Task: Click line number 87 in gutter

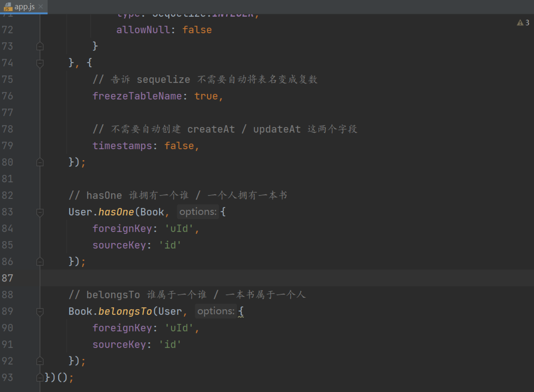Action: tap(7, 278)
